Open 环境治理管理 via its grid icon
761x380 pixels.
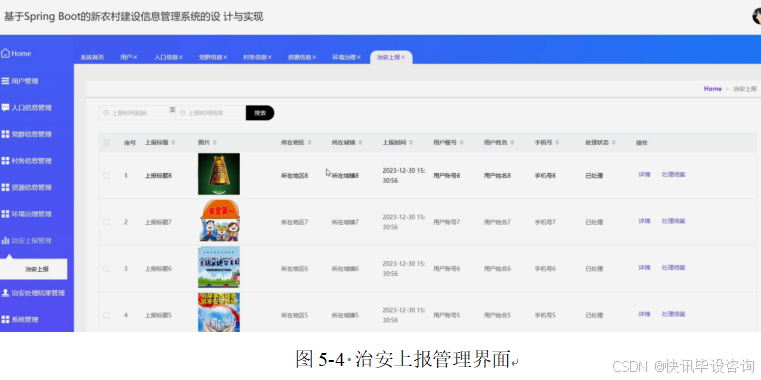[5, 214]
